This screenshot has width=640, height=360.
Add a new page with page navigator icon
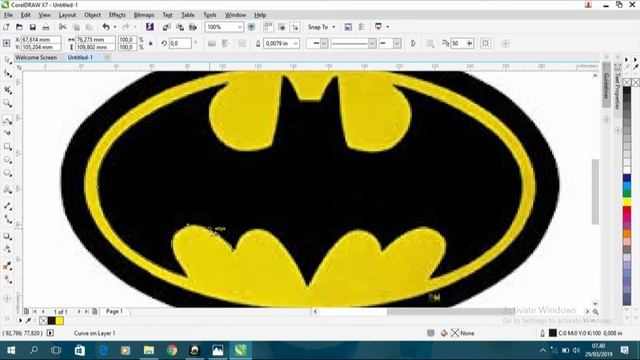(95, 311)
